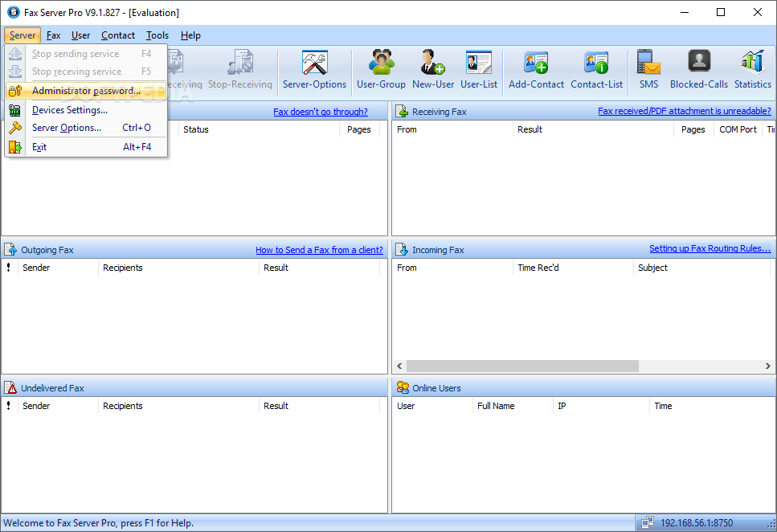This screenshot has height=532, width=777.
Task: Sort Online Users by User column
Action: tap(432, 406)
